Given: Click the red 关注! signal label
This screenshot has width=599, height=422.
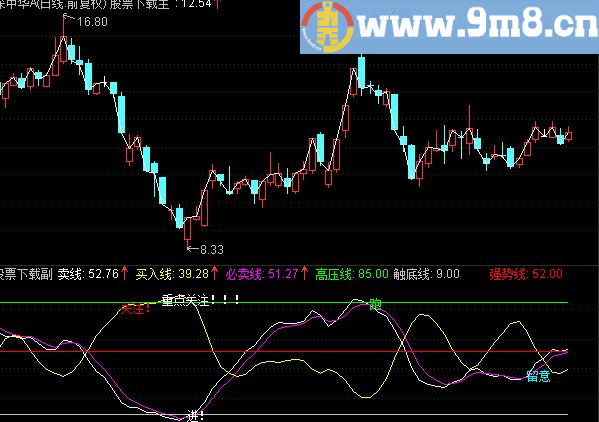Looking at the screenshot, I should pos(135,309).
